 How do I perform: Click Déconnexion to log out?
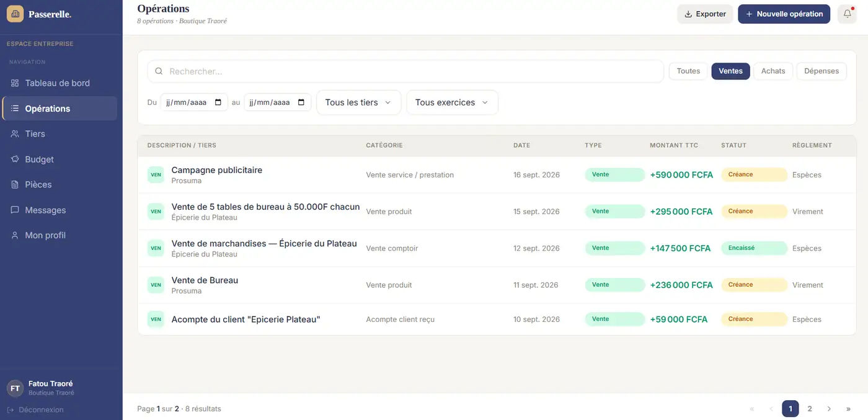point(35,409)
